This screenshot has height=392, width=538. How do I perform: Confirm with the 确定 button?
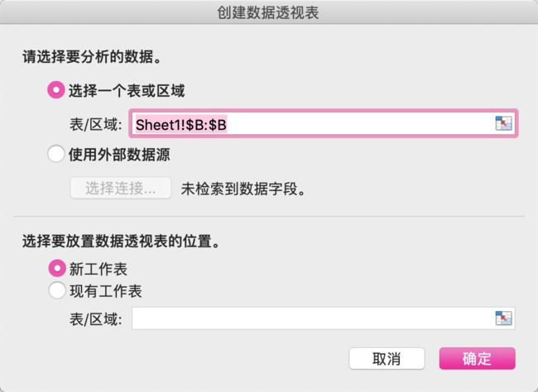point(477,358)
